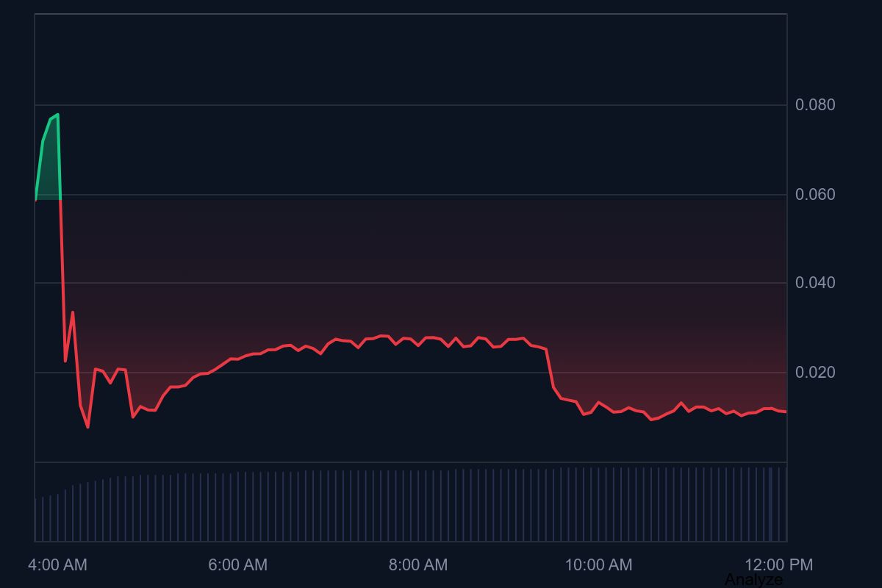Image resolution: width=882 pixels, height=588 pixels.
Task: Click the green peak of the price line
Action: pyautogui.click(x=57, y=115)
